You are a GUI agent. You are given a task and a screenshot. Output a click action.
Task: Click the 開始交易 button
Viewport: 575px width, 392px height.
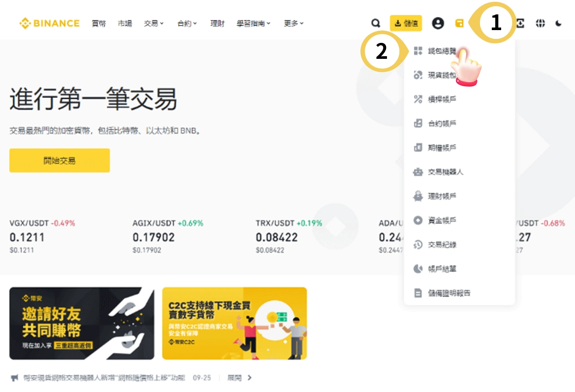pos(59,161)
